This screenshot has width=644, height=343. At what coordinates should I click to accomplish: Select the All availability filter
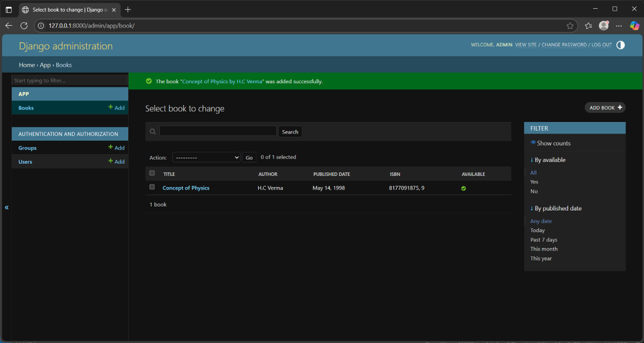pyautogui.click(x=533, y=172)
